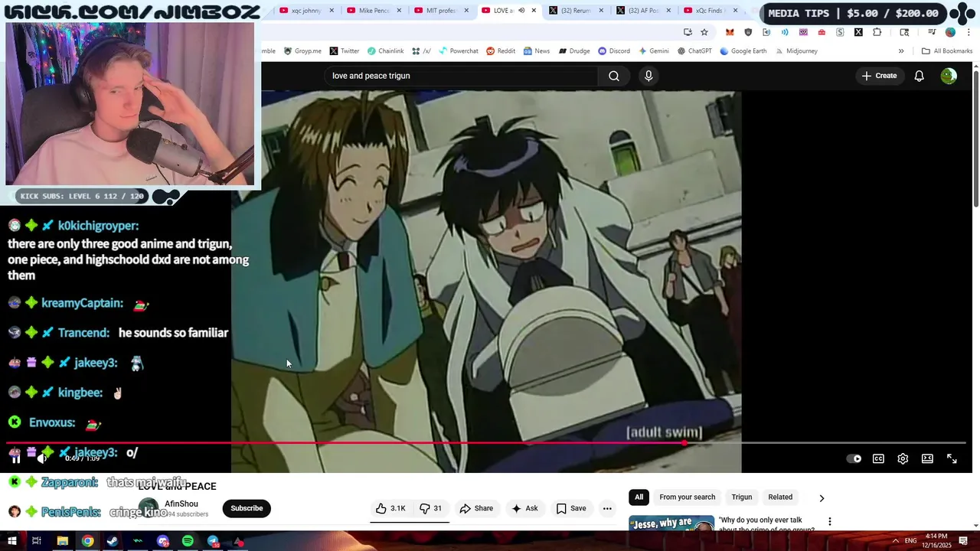Open YouTube notifications bell
The height and width of the screenshot is (551, 980).
coord(919,76)
